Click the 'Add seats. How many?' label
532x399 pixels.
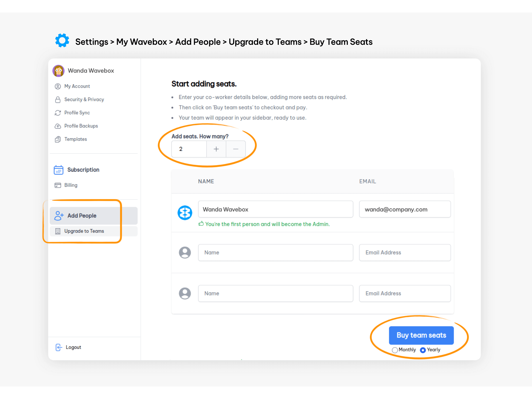200,136
